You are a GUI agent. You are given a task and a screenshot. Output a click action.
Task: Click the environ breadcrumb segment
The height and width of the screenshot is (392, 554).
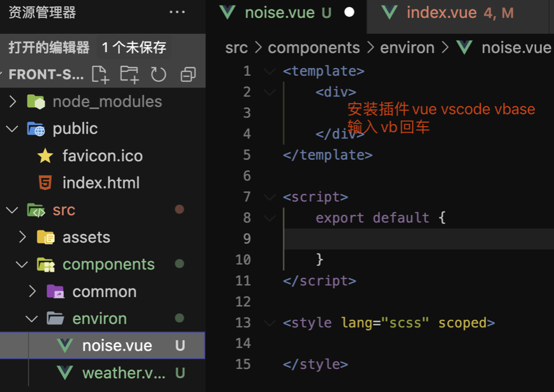[407, 48]
